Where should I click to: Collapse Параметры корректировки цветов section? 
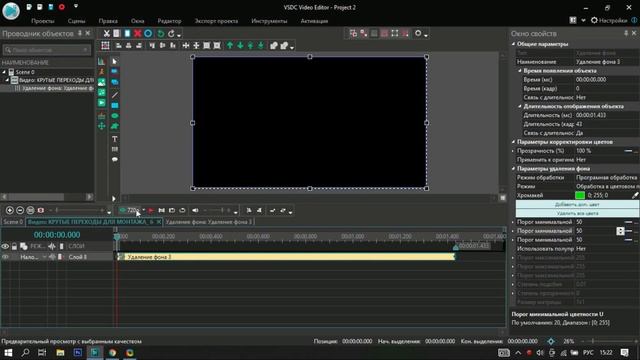pos(513,142)
